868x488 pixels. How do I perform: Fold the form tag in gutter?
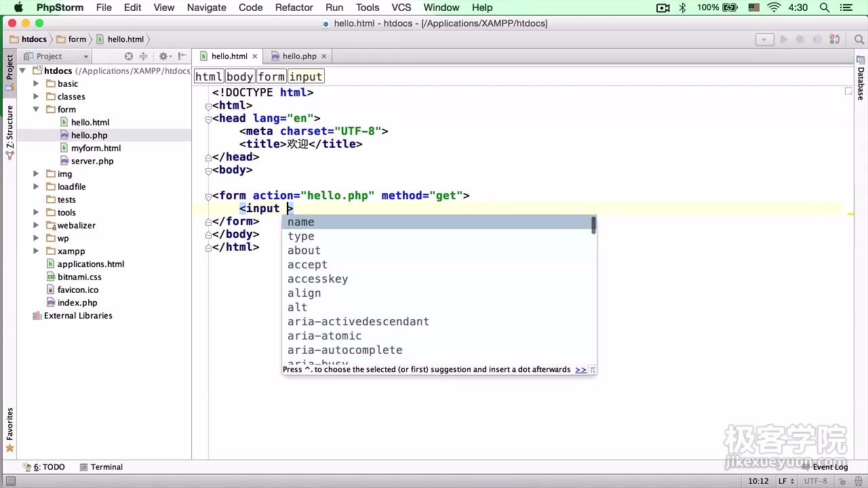pos(208,197)
